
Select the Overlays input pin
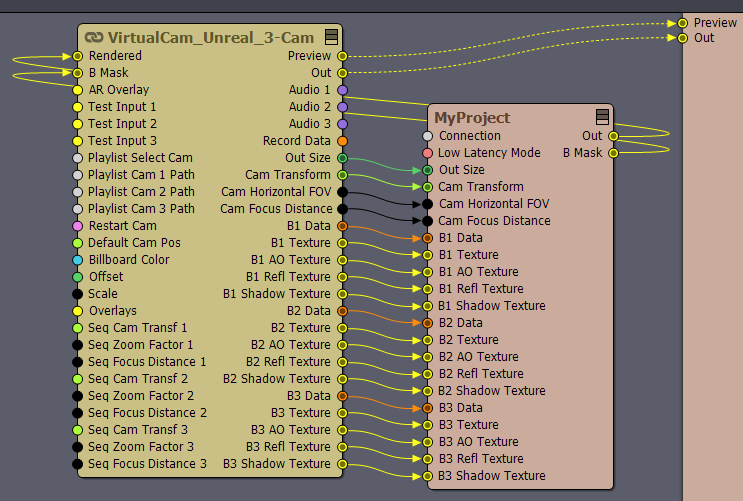pos(78,311)
